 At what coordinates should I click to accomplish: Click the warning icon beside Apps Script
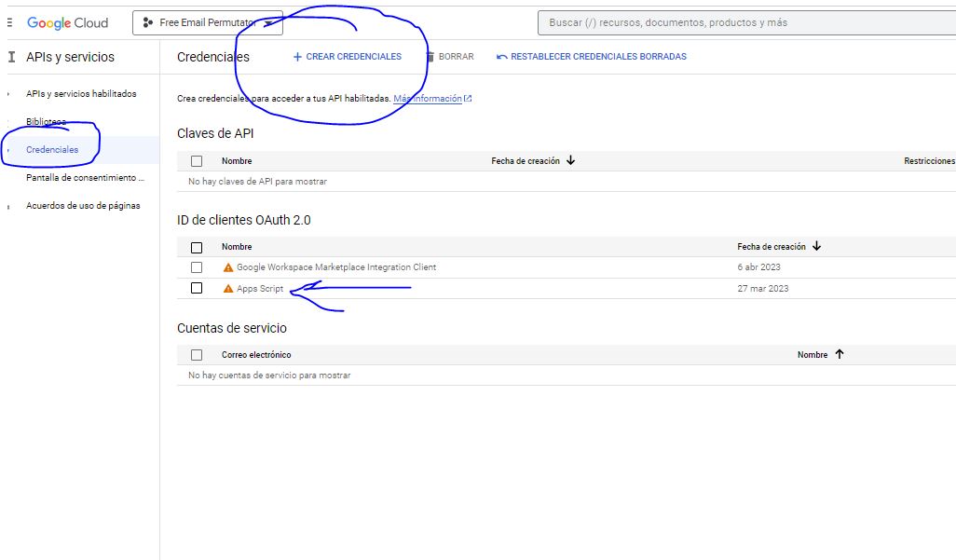point(228,289)
